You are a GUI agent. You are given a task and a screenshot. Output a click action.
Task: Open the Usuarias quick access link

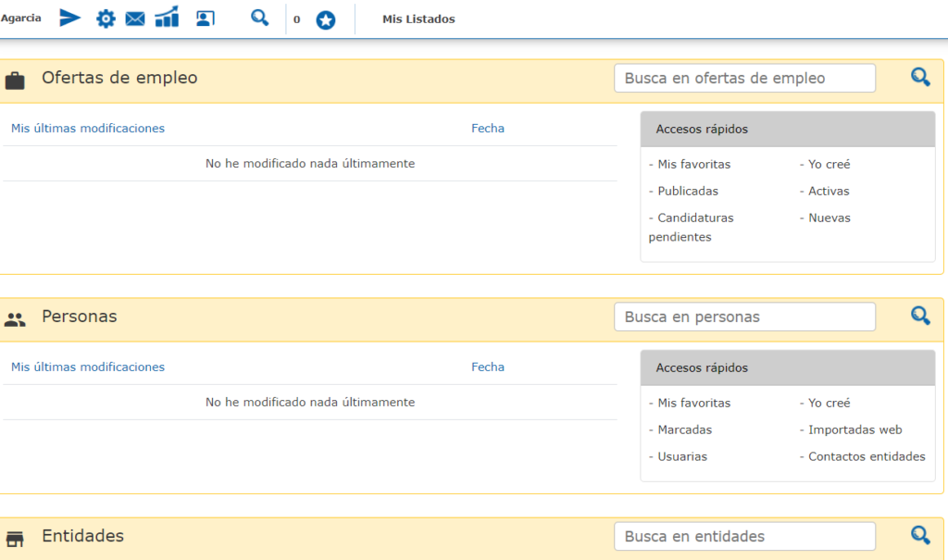coord(682,456)
